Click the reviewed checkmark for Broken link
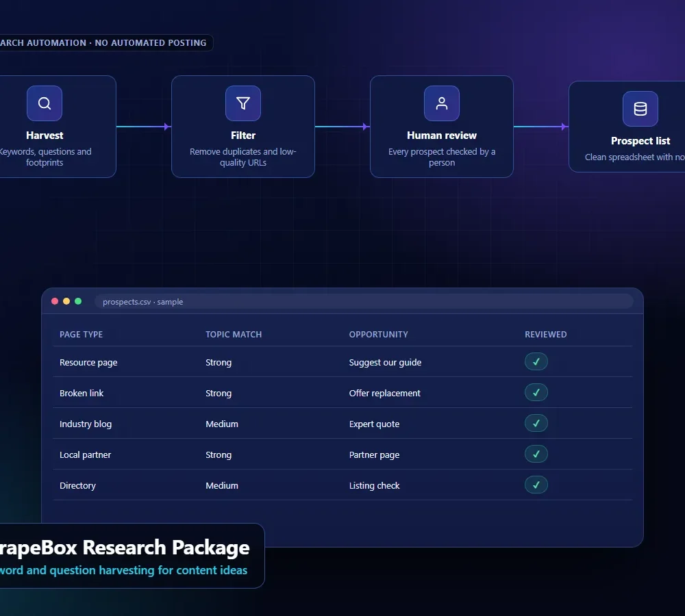 pyautogui.click(x=536, y=392)
